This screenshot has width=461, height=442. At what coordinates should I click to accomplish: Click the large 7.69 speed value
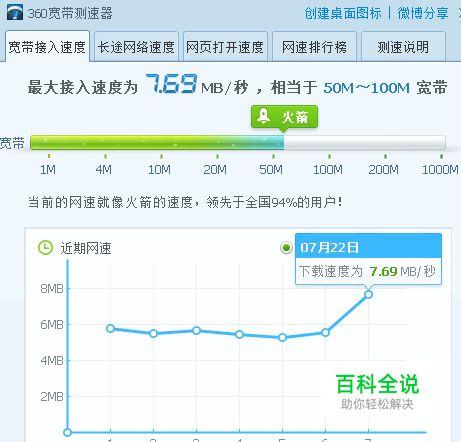point(171,83)
